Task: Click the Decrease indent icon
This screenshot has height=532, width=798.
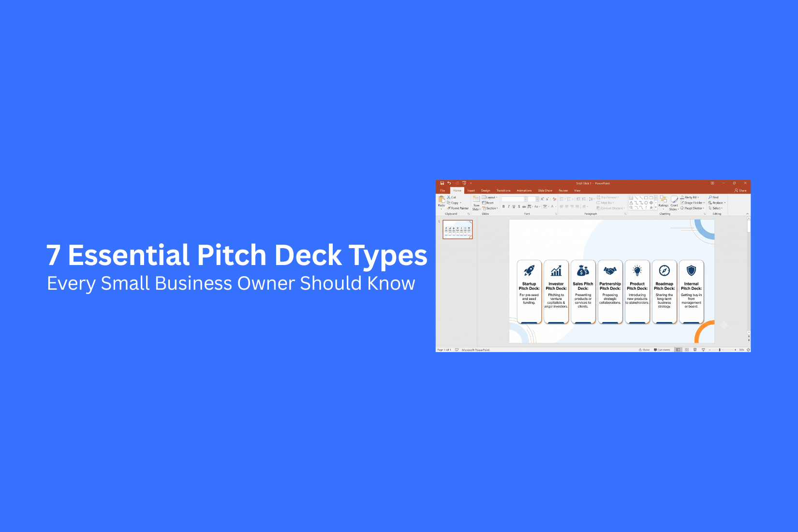Action: click(x=578, y=199)
